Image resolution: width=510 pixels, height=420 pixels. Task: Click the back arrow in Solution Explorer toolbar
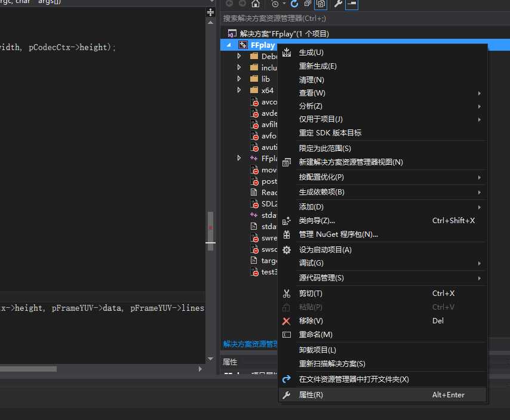pyautogui.click(x=229, y=4)
